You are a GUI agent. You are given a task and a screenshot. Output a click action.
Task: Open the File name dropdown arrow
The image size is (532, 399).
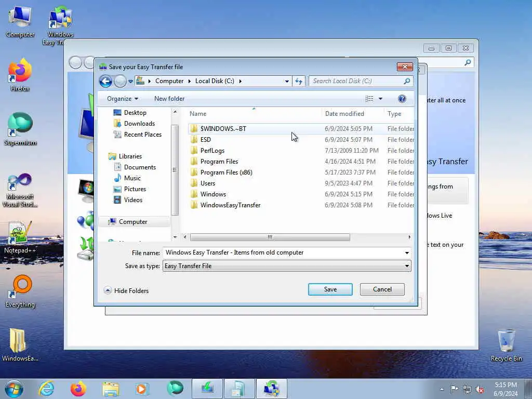[x=407, y=253]
